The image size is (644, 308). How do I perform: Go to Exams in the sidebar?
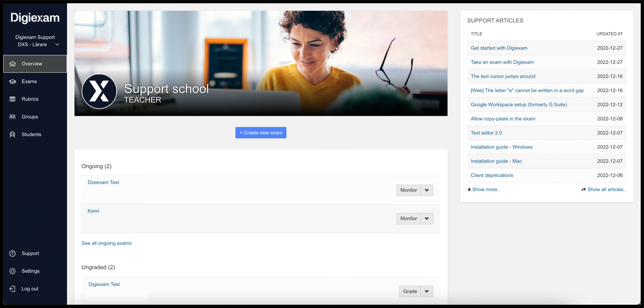35,81
